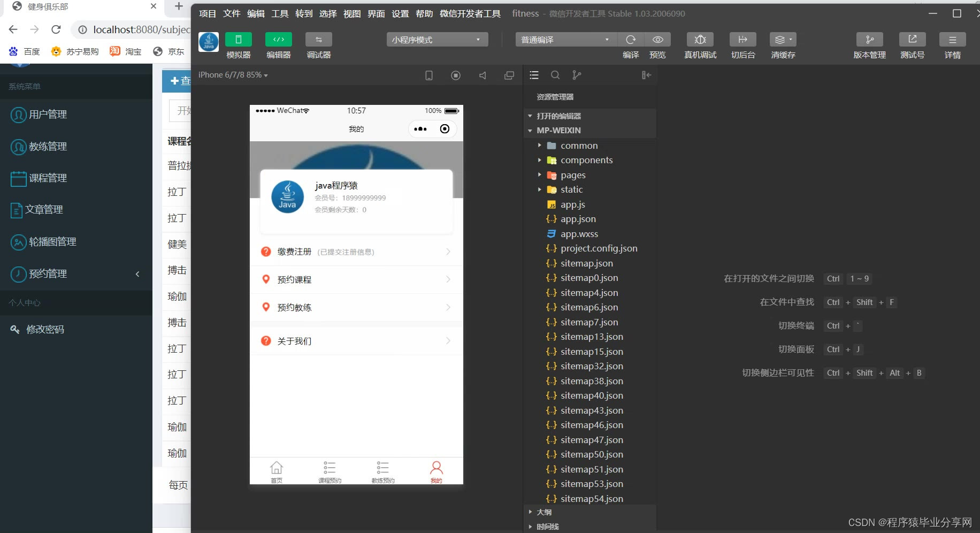Collapse the editor sidebar panel icon
The width and height of the screenshot is (980, 533).
pyautogui.click(x=646, y=75)
